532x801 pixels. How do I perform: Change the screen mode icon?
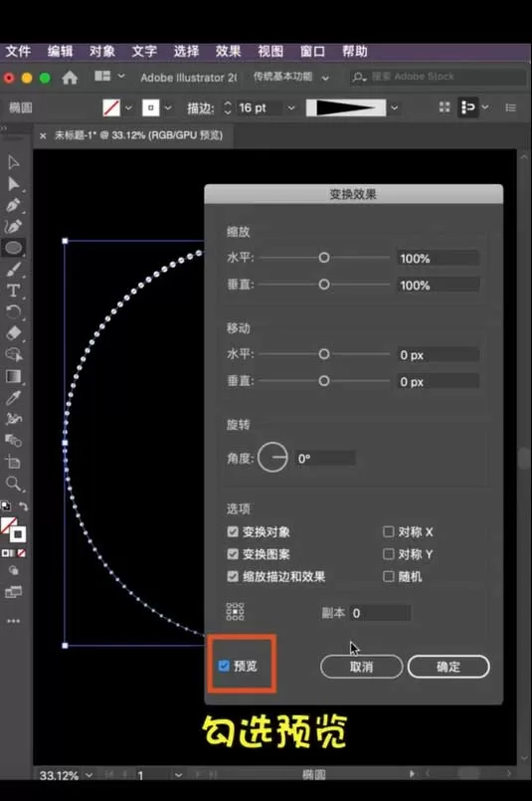(13, 592)
